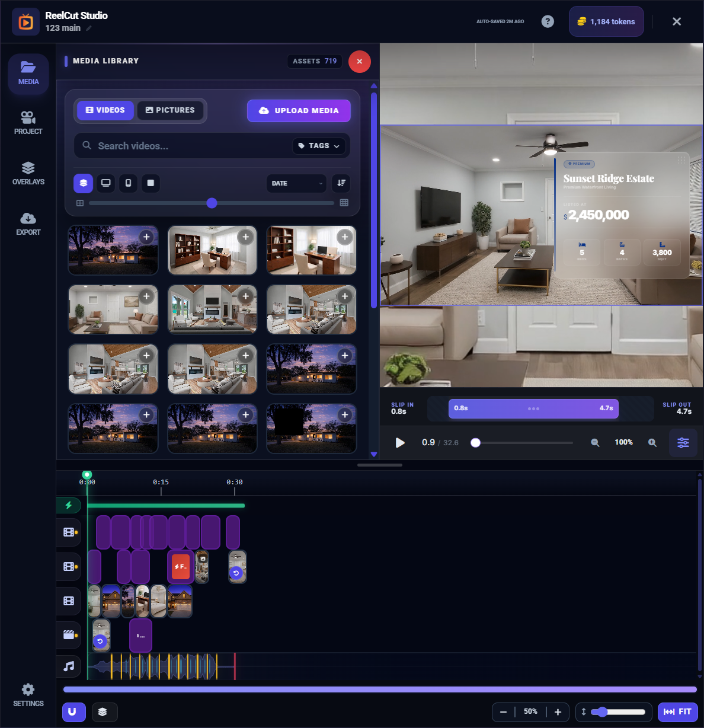Open the Overlays panel in the sidebar
704x728 pixels.
click(28, 173)
